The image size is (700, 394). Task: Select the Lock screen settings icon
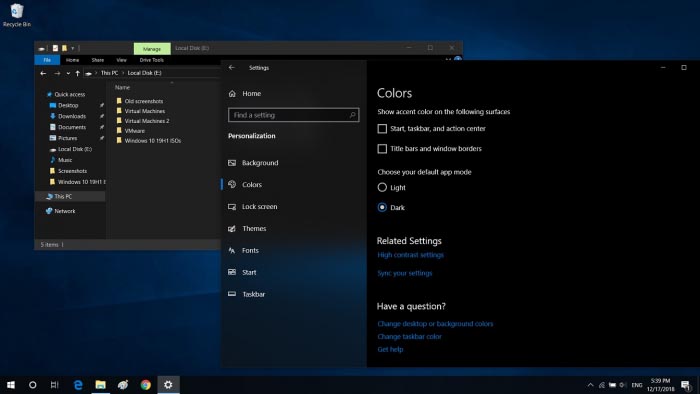point(232,207)
